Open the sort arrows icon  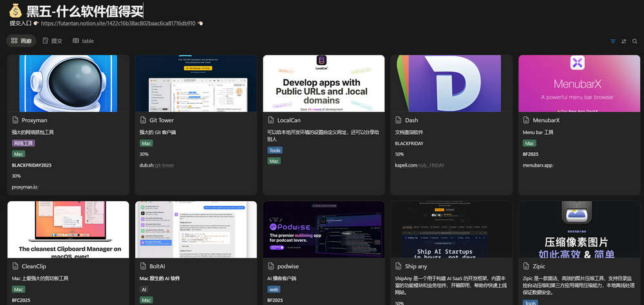pos(624,41)
